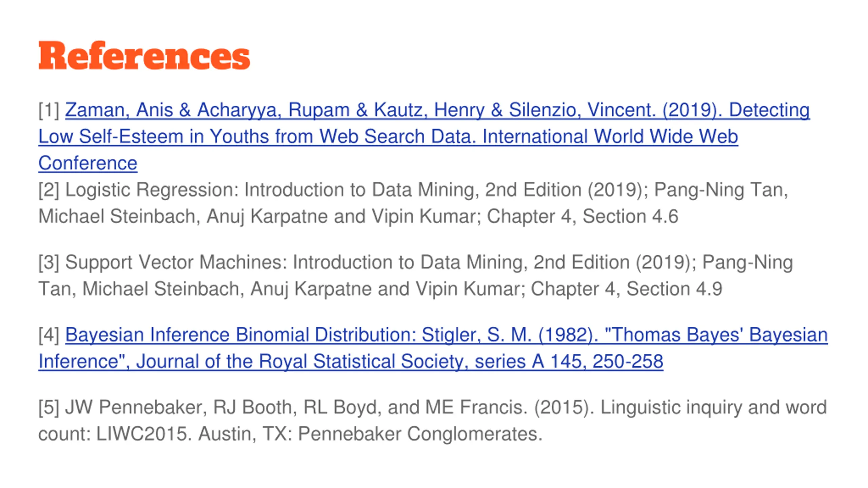Click the [1] reference number
868x488 pixels.
[49, 110]
